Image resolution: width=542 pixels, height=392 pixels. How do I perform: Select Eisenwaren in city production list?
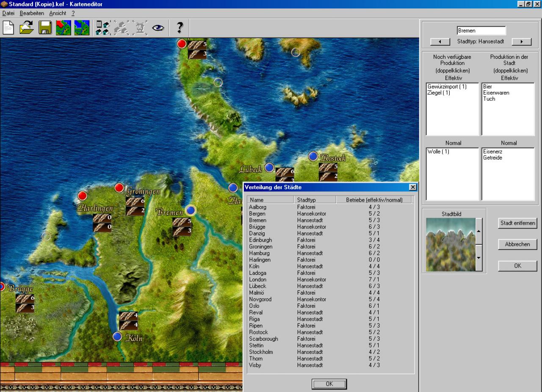point(496,93)
